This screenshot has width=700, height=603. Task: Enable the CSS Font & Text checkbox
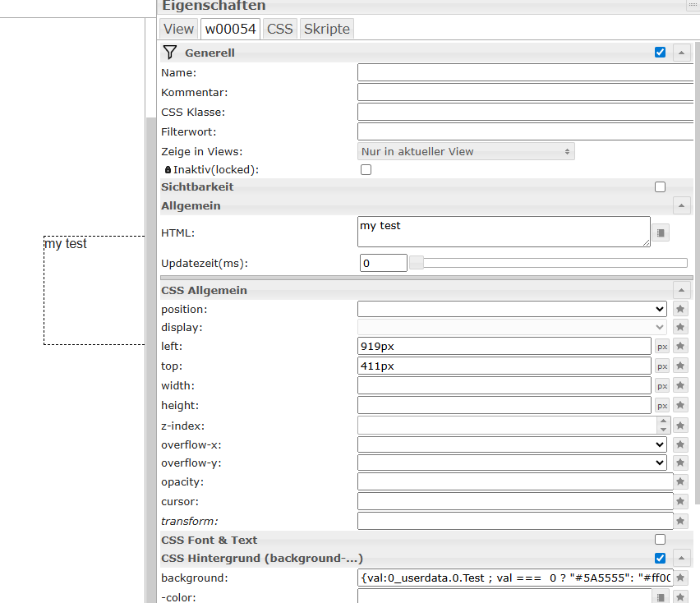tap(660, 540)
